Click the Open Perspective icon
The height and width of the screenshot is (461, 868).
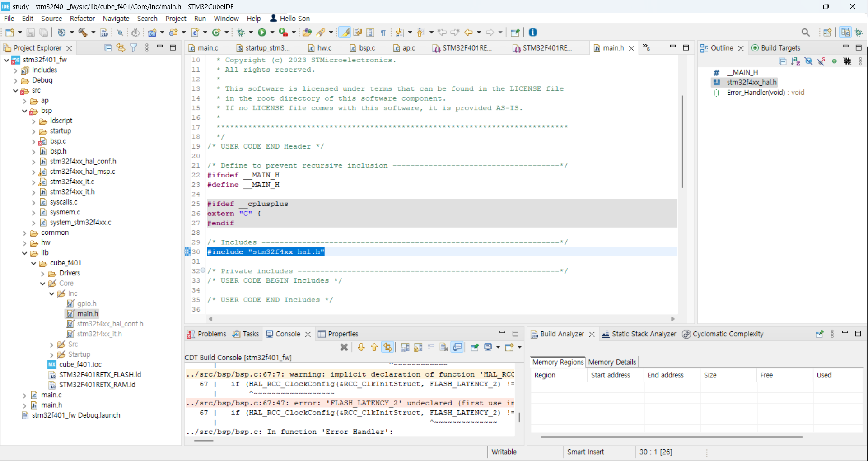click(x=827, y=32)
